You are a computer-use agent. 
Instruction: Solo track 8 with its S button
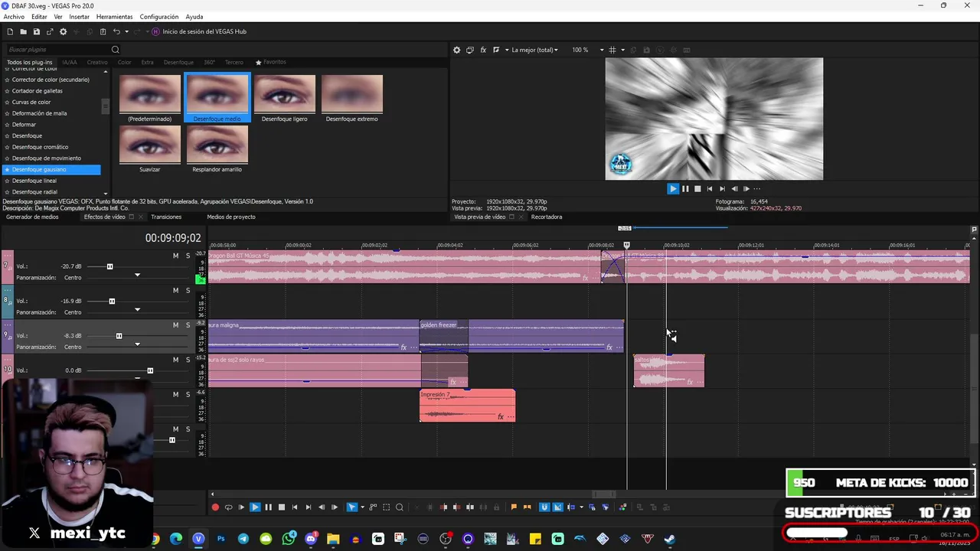(188, 290)
